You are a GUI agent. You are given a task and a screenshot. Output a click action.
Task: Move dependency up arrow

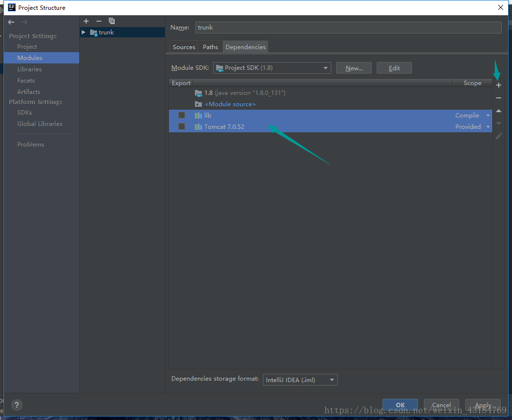[x=499, y=111]
